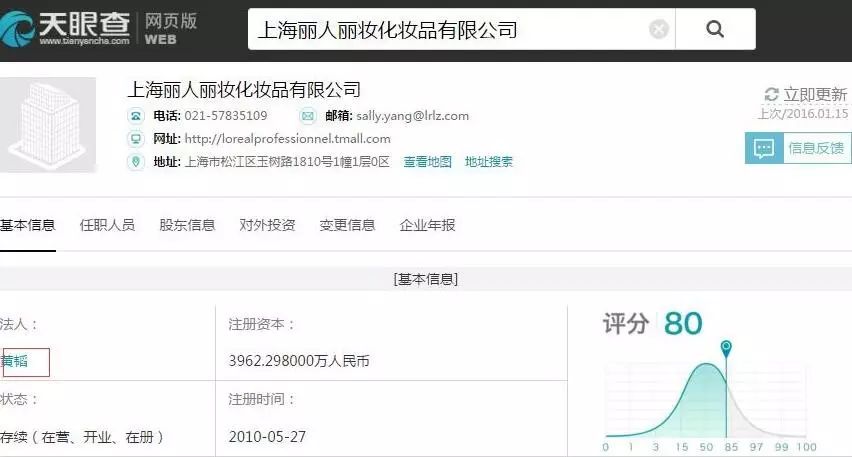Screen dimensions: 852x457
Task: Click the 立即更新 refresh icon
Action: click(771, 95)
